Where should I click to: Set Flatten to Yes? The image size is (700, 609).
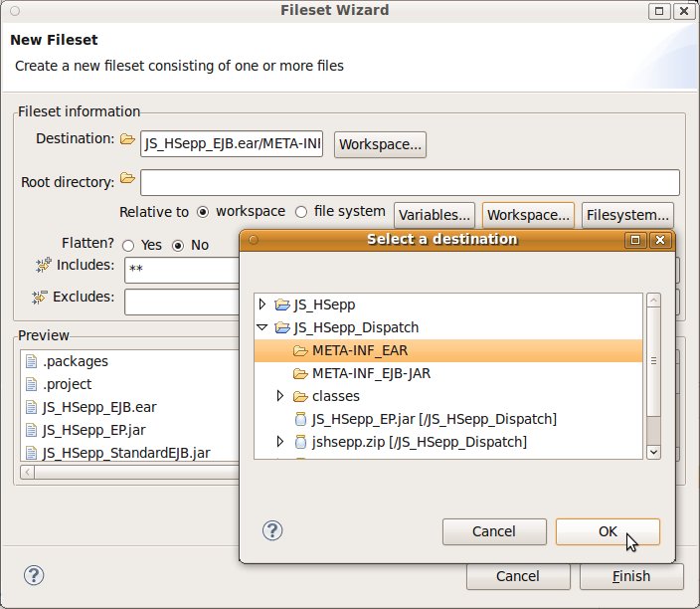point(128,245)
